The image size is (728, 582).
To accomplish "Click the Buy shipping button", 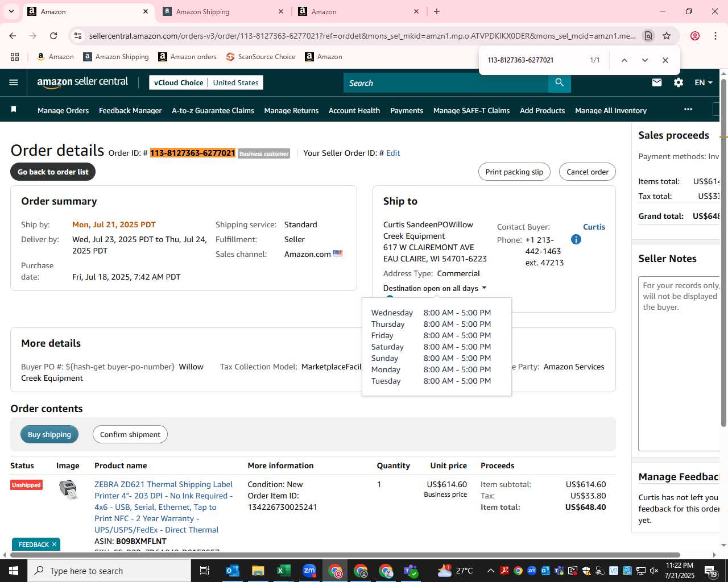I will [49, 434].
